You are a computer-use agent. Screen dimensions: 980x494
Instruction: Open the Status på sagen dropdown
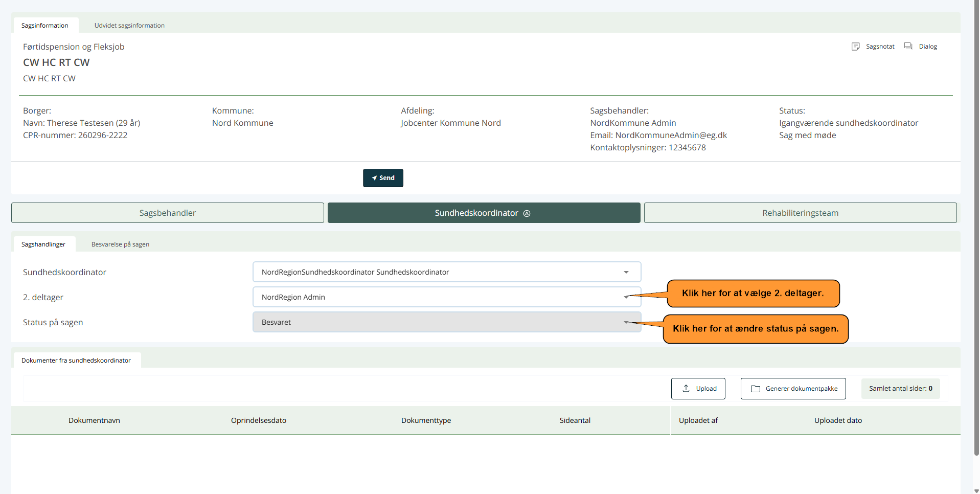coord(626,322)
